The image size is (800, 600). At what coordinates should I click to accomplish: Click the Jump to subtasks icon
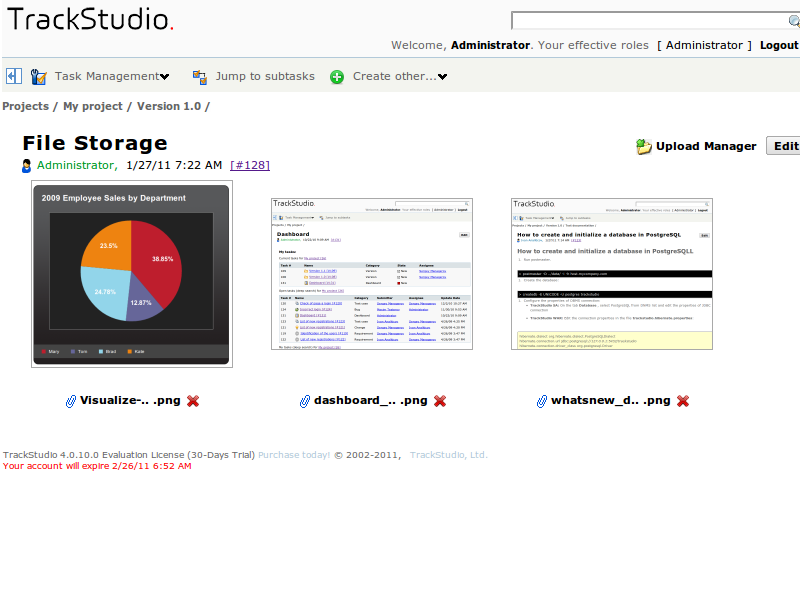click(x=199, y=77)
